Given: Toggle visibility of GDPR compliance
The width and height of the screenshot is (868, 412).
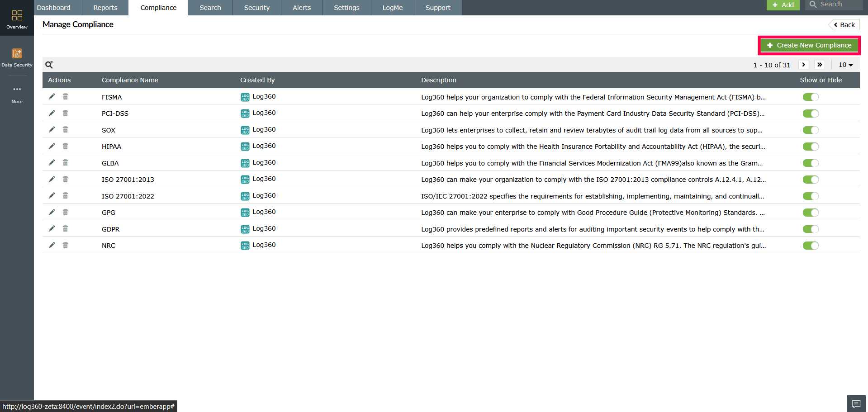Looking at the screenshot, I should [x=811, y=229].
